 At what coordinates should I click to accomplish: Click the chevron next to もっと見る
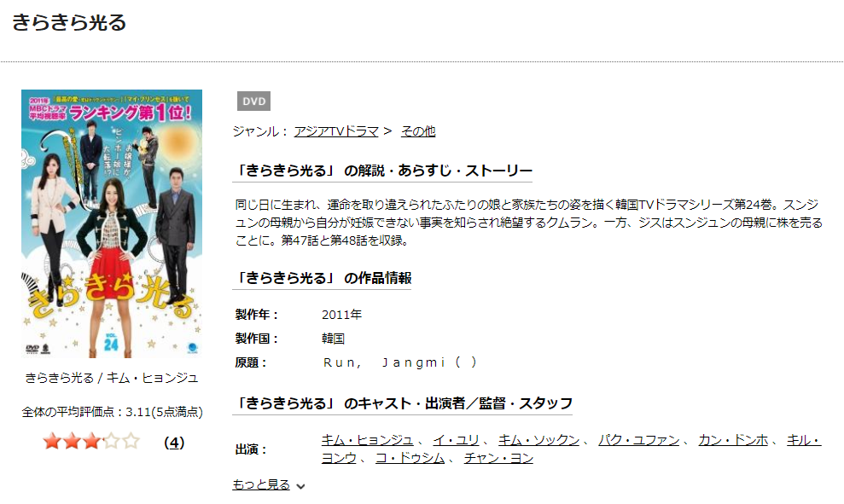pos(301,486)
